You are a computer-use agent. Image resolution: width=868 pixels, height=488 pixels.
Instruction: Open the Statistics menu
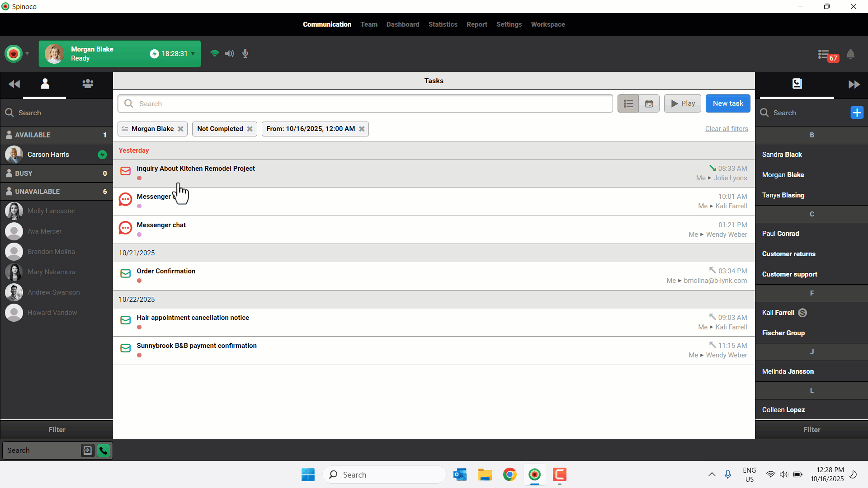pyautogui.click(x=443, y=24)
